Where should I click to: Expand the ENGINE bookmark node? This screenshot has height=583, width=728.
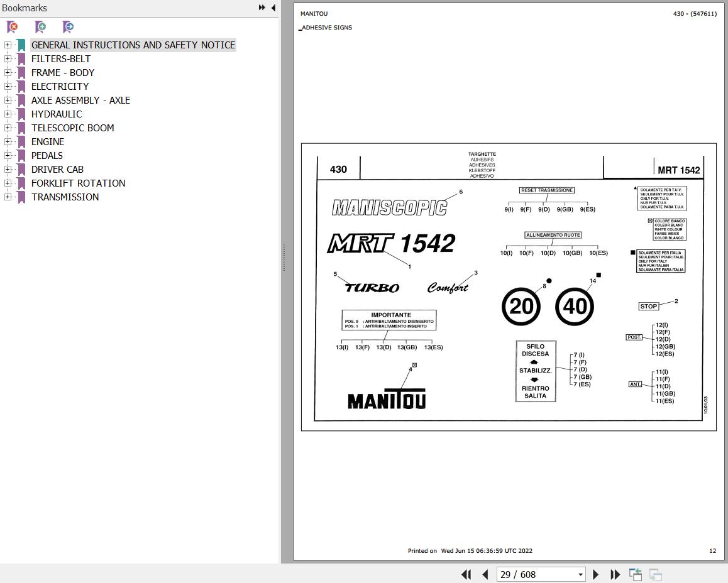coord(8,141)
